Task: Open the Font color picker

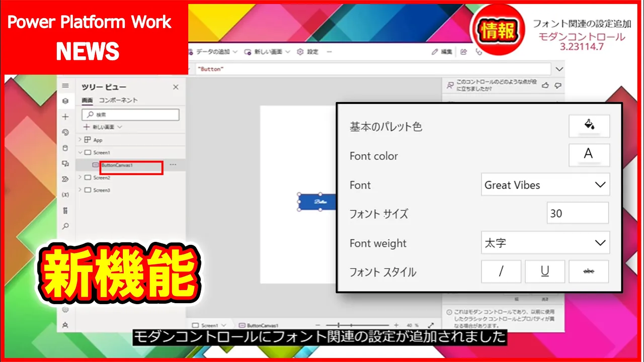Action: 589,155
